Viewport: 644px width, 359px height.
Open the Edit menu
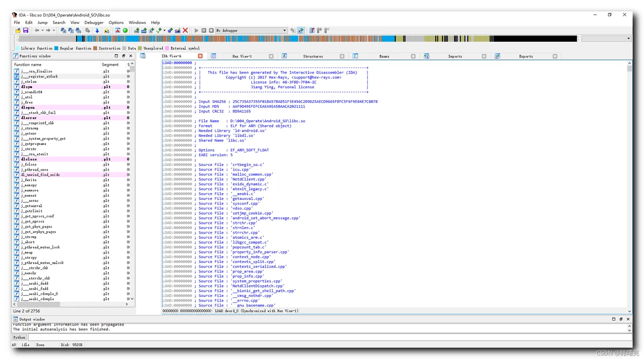coord(29,23)
